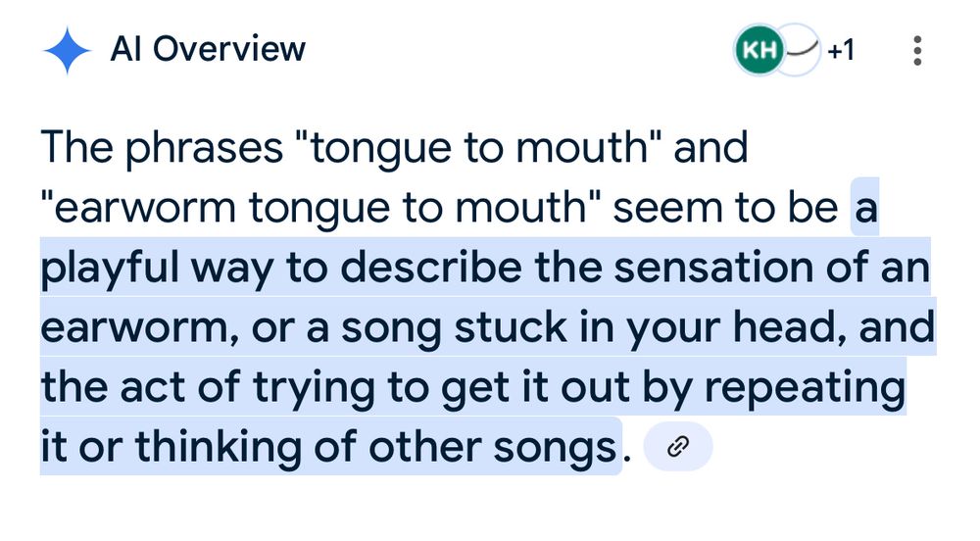Click the words "seem to be"
The width and height of the screenshot is (980, 541).
coord(725,208)
